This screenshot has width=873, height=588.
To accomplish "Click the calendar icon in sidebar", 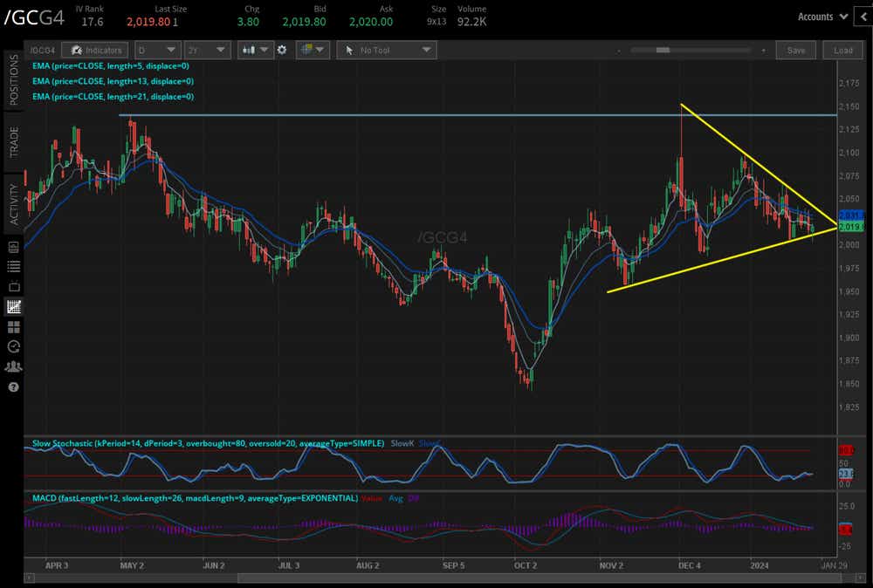I will [x=14, y=247].
